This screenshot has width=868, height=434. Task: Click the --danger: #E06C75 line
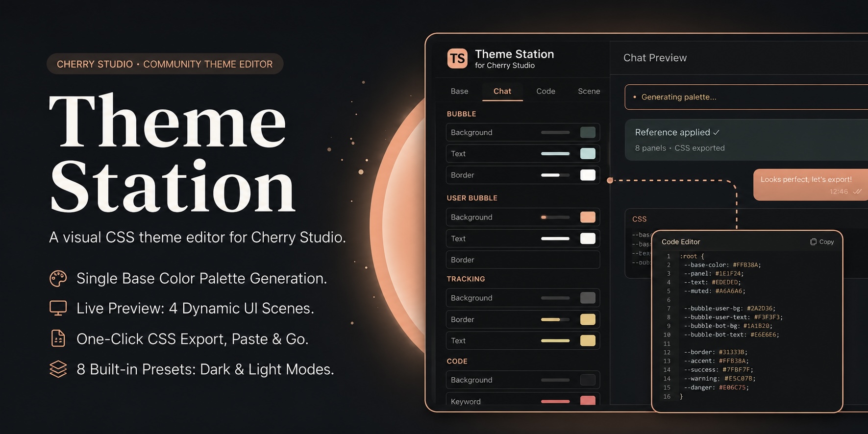click(x=717, y=387)
